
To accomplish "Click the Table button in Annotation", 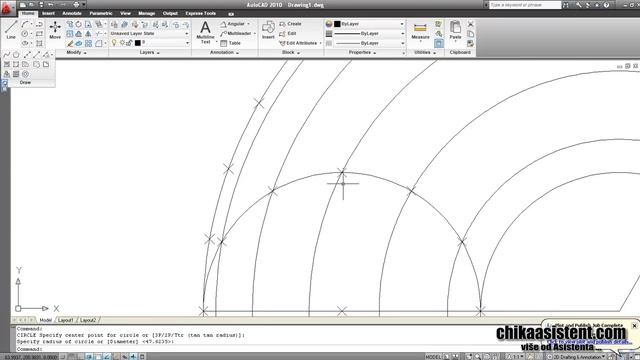I will coord(230,43).
